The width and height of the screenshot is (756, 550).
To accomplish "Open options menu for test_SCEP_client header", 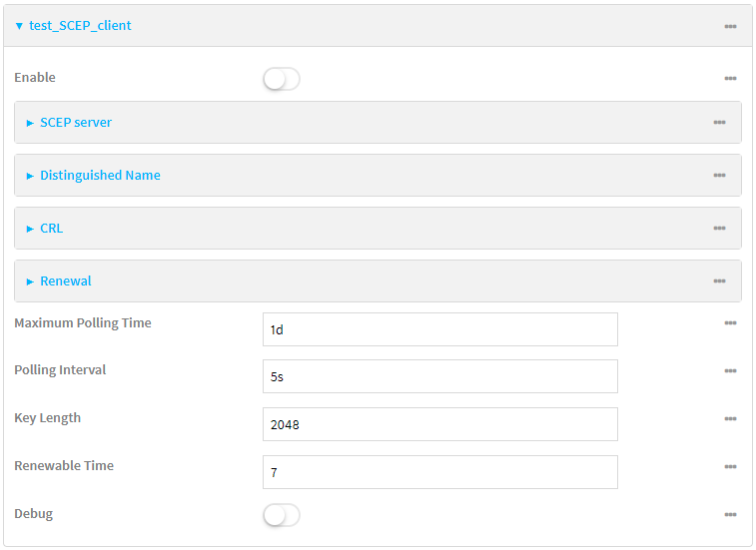I will click(x=730, y=26).
